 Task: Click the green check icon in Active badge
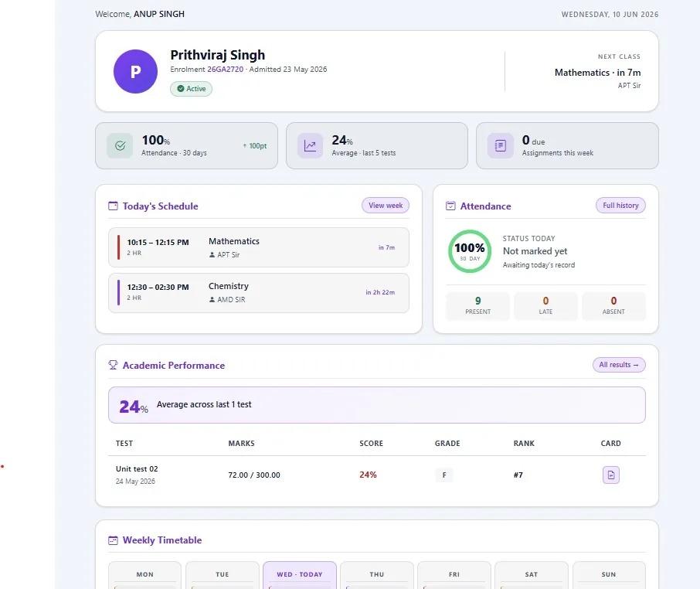(181, 89)
